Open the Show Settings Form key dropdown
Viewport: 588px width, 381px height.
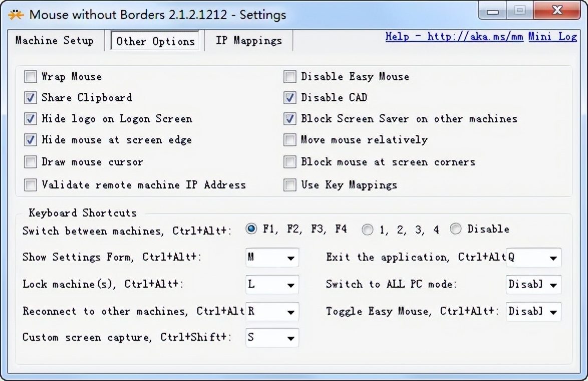[x=272, y=258]
